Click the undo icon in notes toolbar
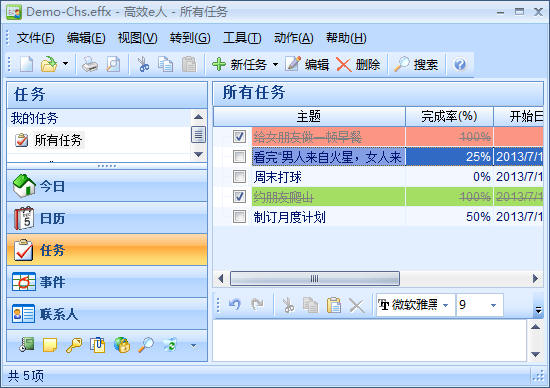This screenshot has width=550, height=388. coord(235,305)
